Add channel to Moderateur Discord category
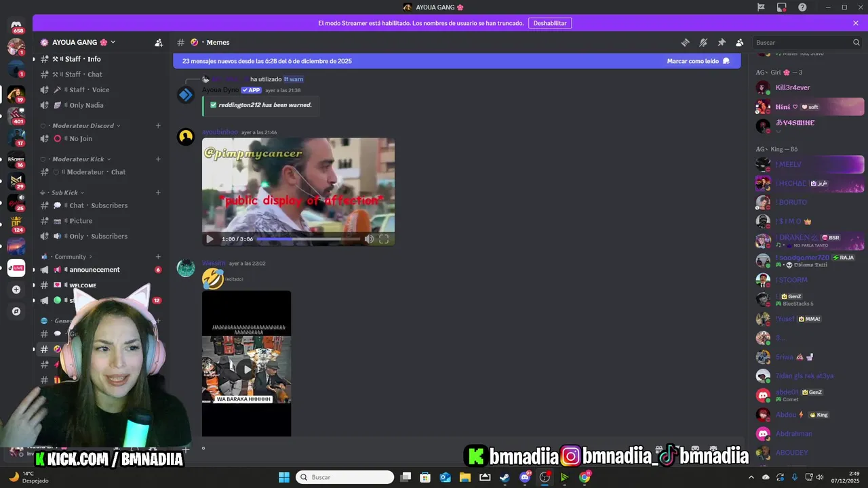Viewport: 868px width, 488px height. point(158,125)
